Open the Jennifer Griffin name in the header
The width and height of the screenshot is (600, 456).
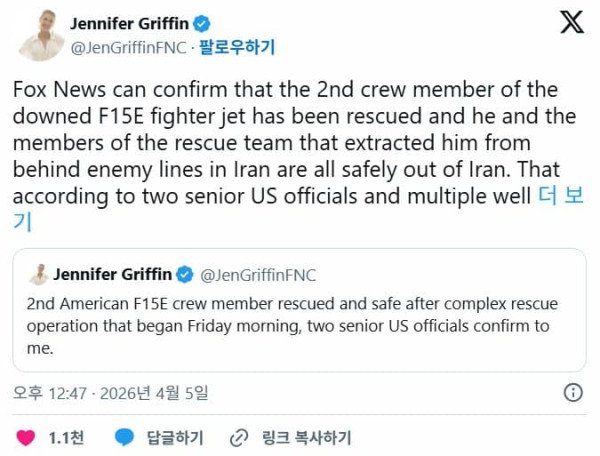pyautogui.click(x=133, y=23)
